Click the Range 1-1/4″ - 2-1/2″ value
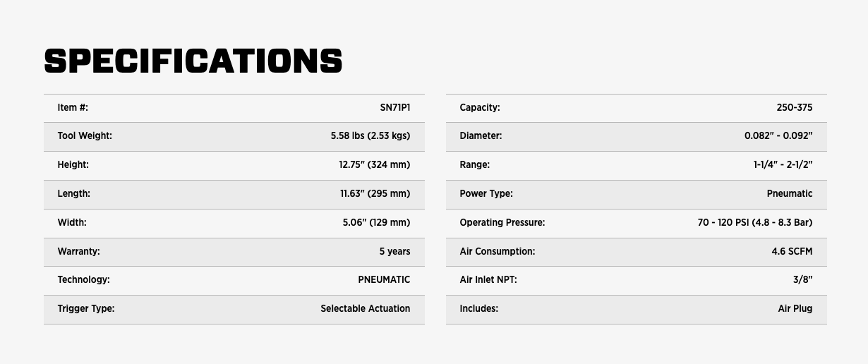Image resolution: width=868 pixels, height=364 pixels. click(783, 165)
